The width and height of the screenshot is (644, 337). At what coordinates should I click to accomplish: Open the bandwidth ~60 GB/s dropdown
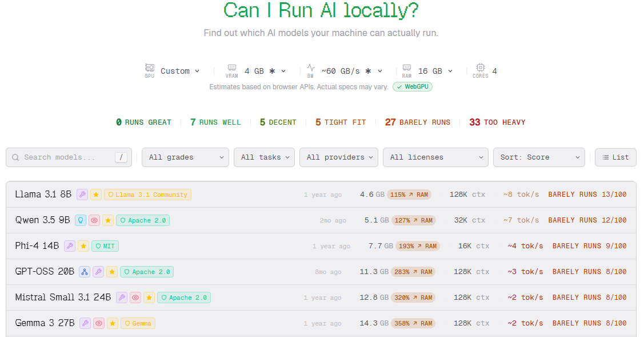coord(351,71)
